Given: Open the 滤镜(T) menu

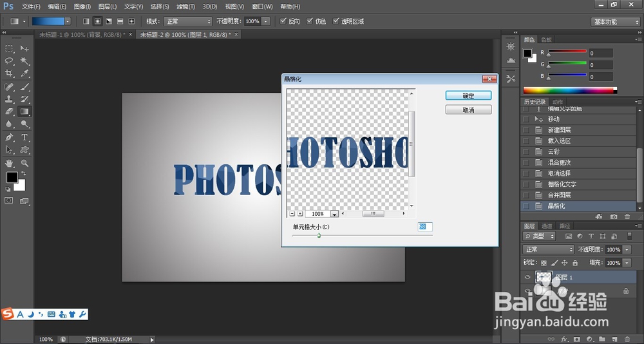Looking at the screenshot, I should [x=185, y=6].
